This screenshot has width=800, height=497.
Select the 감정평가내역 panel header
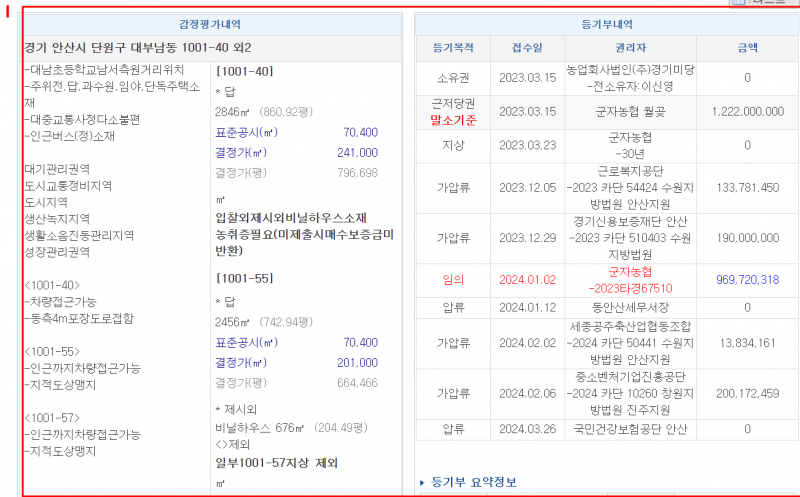[x=209, y=24]
